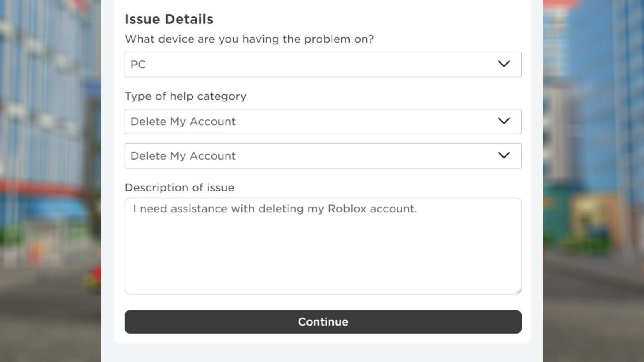Choose 'Delete My Account' in the category field
644x362 pixels.
(183, 122)
